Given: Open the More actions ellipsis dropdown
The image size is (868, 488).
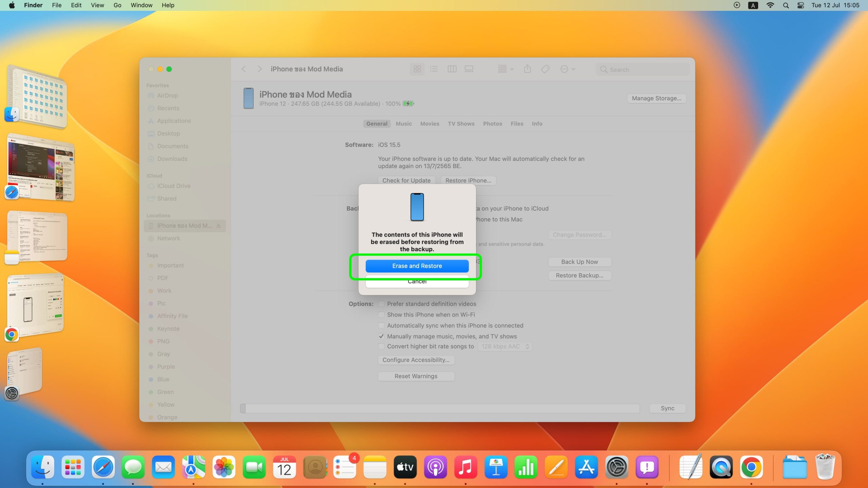Looking at the screenshot, I should (x=568, y=69).
